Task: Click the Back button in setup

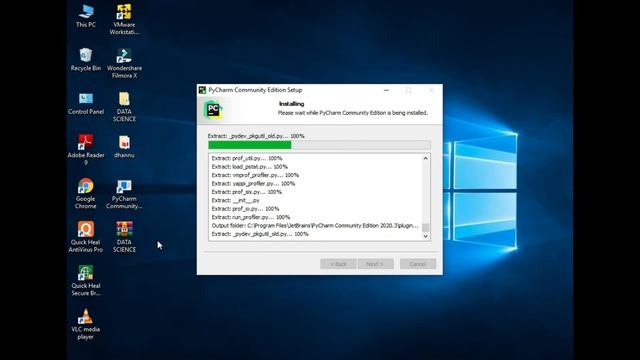Action: pyautogui.click(x=338, y=264)
